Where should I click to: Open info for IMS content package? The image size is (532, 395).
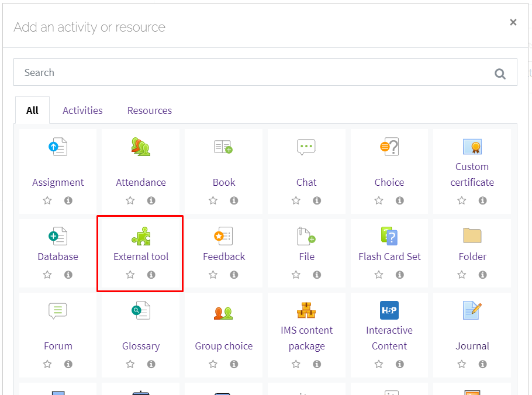(317, 364)
